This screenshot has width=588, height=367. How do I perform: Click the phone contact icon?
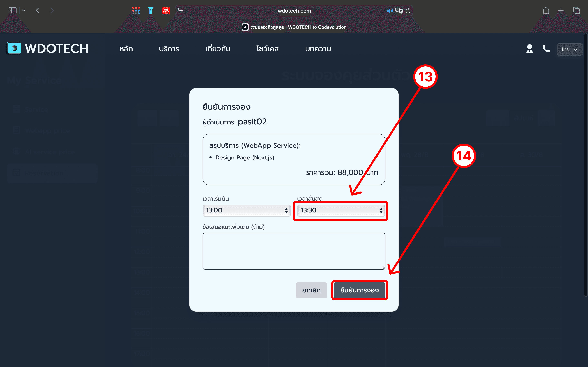coord(546,49)
